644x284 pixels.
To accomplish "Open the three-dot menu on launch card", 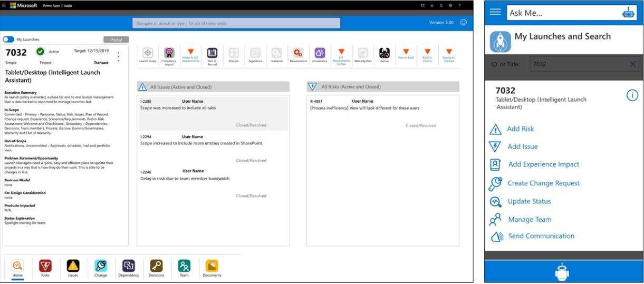I will point(118,56).
